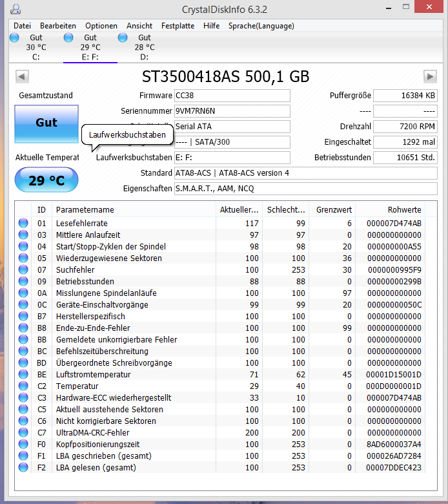Open the Optionen menu
The width and height of the screenshot is (448, 504).
[101, 26]
